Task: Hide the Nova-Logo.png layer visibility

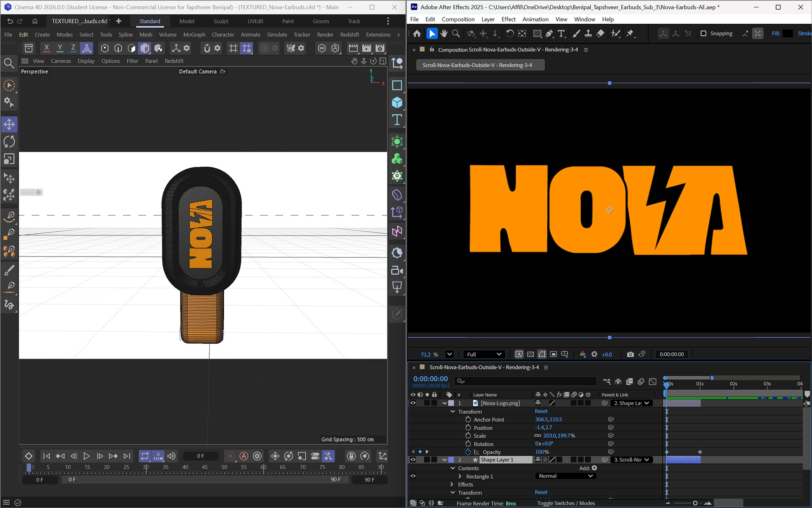Action: (x=413, y=403)
